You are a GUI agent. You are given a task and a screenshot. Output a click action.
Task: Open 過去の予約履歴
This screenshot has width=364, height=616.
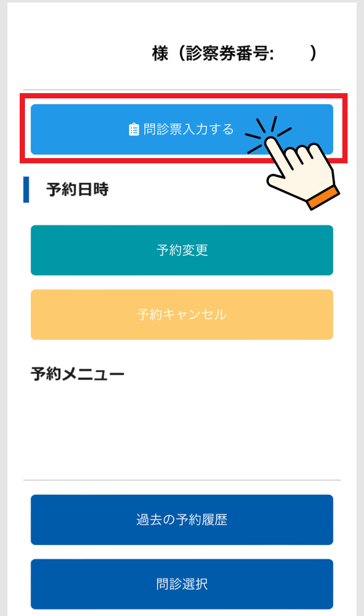coord(182,520)
